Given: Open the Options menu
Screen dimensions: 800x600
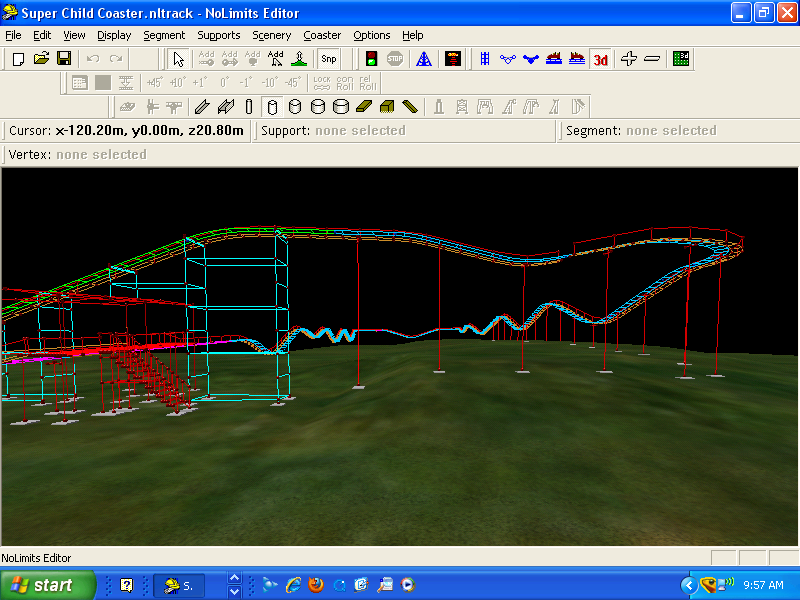Looking at the screenshot, I should [371, 35].
